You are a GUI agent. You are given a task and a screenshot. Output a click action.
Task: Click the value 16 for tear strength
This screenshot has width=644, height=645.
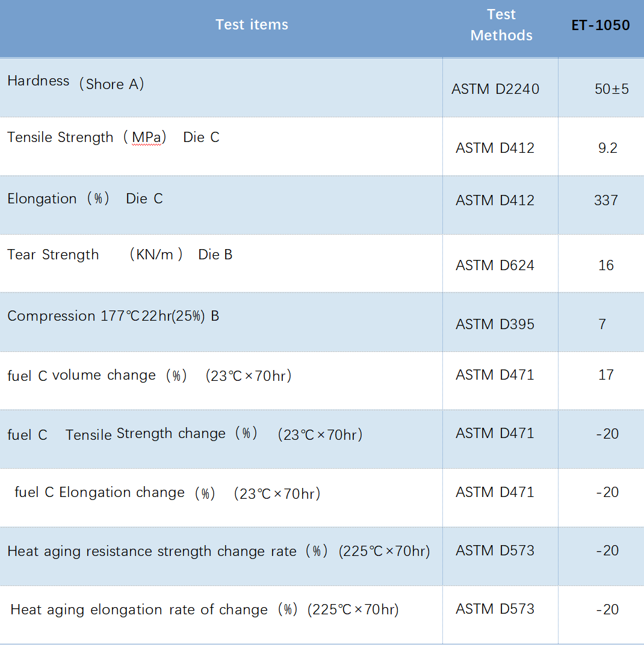[x=605, y=265]
